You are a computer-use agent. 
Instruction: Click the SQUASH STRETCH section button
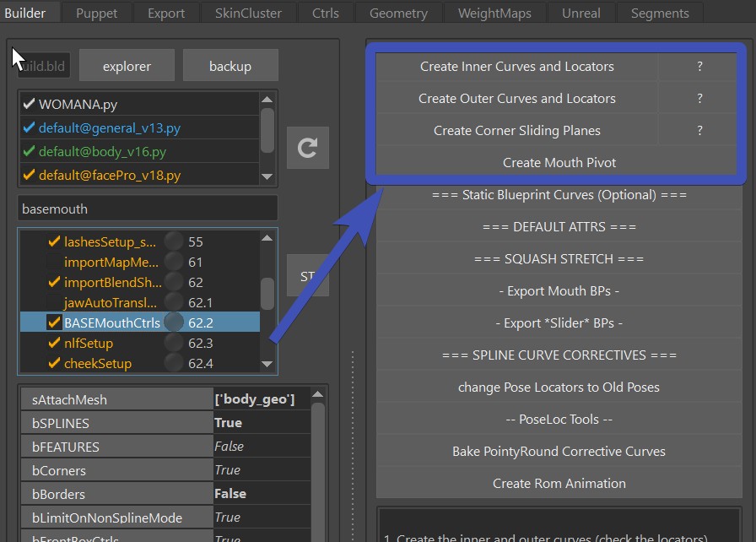[x=559, y=259]
